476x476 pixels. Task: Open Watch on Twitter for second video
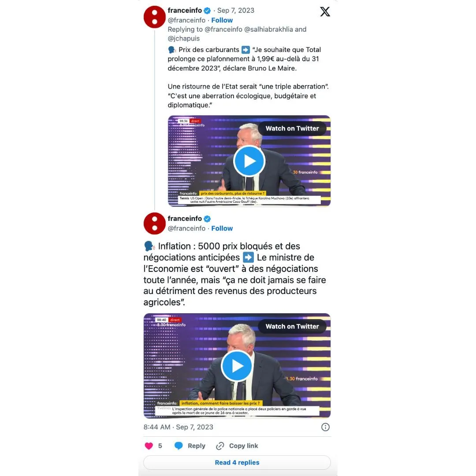292,326
